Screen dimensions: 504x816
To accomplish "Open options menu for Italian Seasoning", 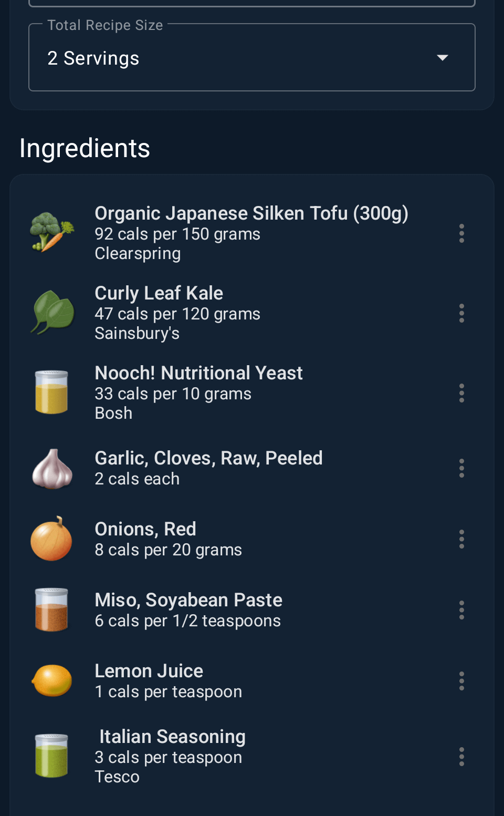I will (x=461, y=757).
